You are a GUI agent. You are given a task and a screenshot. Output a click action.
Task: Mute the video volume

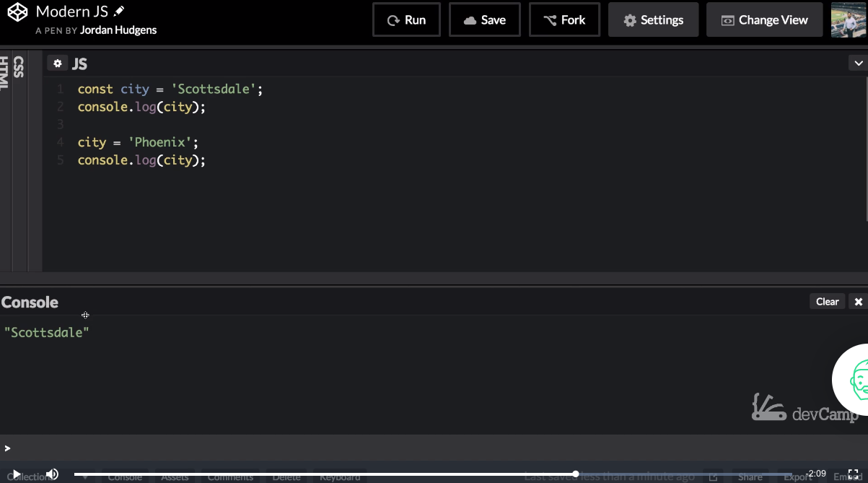tap(52, 474)
